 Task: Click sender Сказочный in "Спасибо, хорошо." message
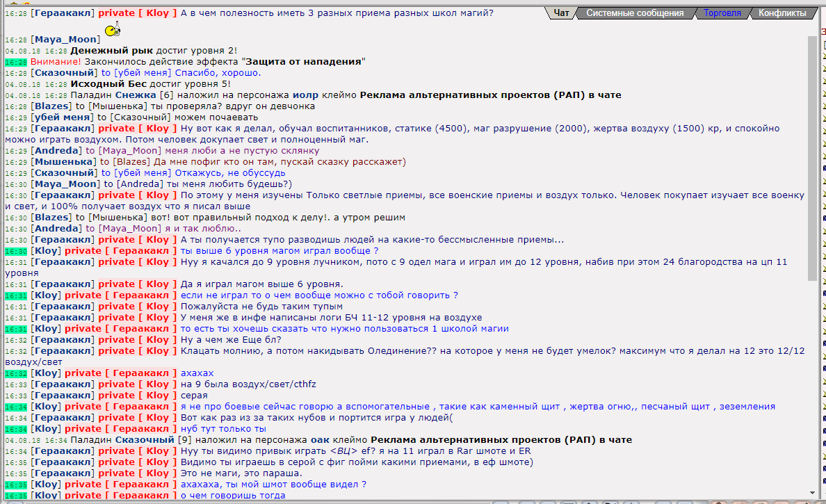pyautogui.click(x=64, y=73)
